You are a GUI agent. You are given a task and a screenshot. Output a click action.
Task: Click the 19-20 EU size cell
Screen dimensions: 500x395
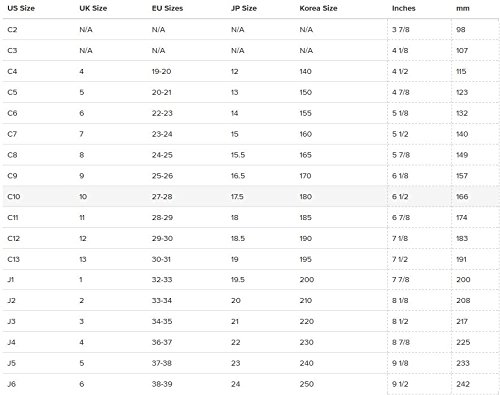[161, 71]
